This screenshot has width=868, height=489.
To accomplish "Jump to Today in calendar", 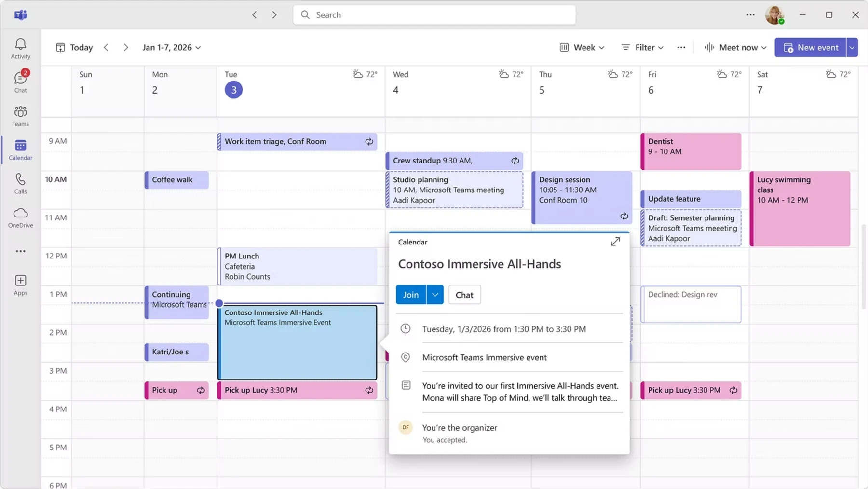I will (x=74, y=47).
